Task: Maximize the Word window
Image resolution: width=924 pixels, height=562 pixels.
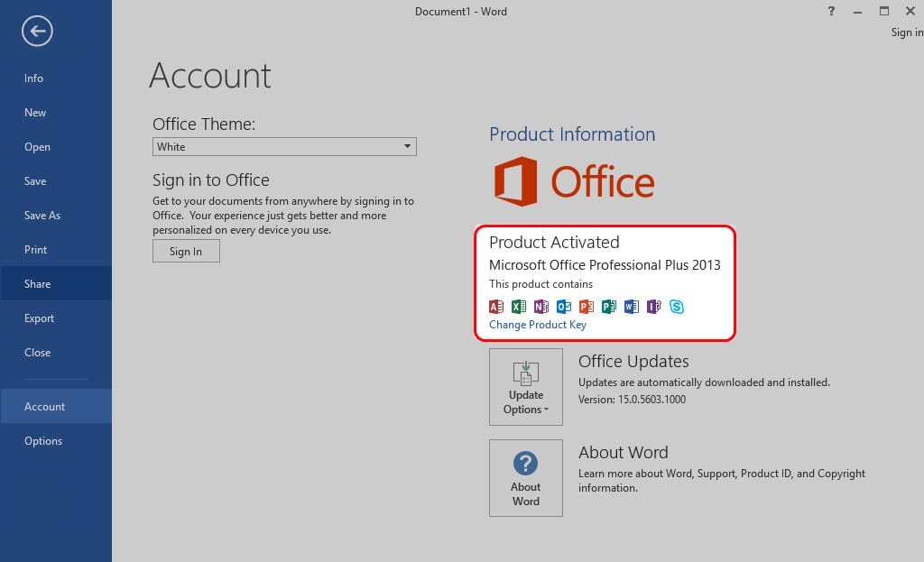Action: point(884,11)
